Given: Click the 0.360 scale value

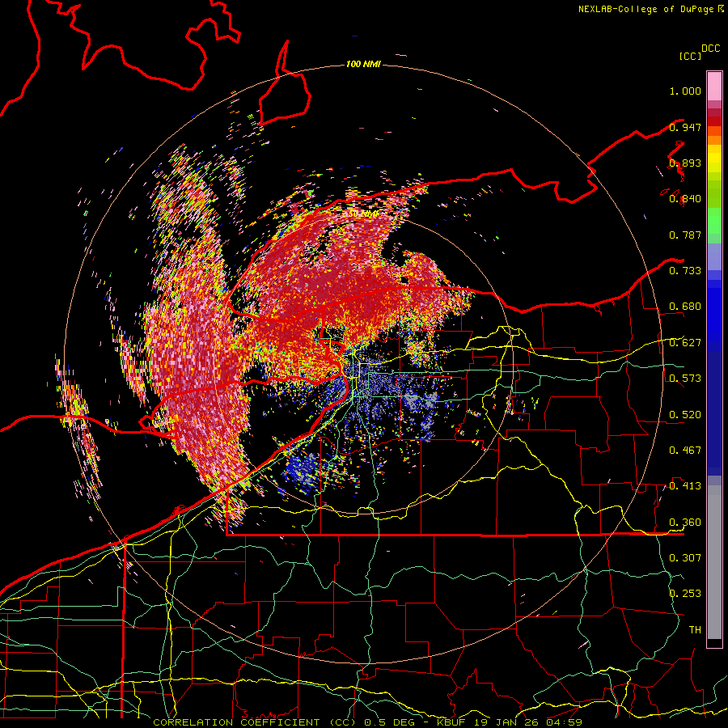Looking at the screenshot, I should [x=685, y=523].
